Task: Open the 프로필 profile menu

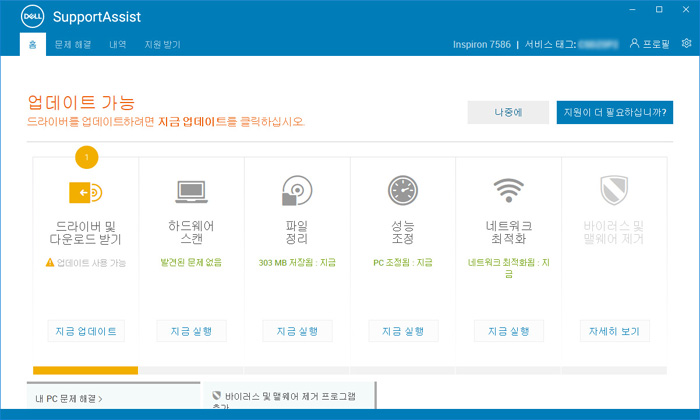Action: 649,44
